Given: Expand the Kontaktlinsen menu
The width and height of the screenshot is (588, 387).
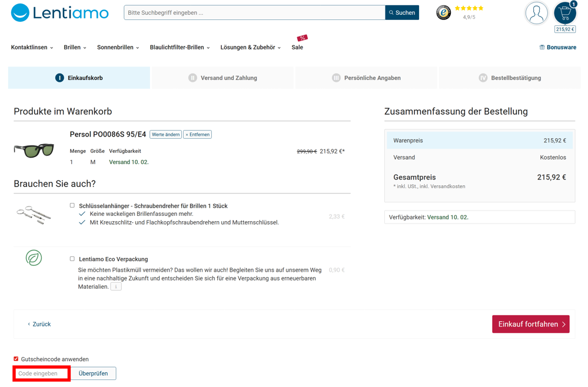Looking at the screenshot, I should coord(32,47).
